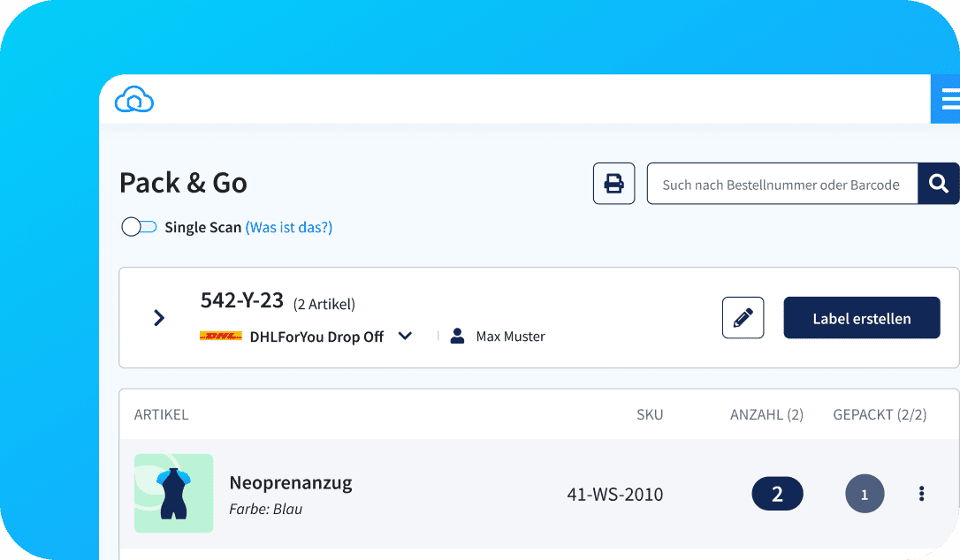Click the GEPACKT (2/2) column header
This screenshot has width=960, height=560.
(x=879, y=415)
